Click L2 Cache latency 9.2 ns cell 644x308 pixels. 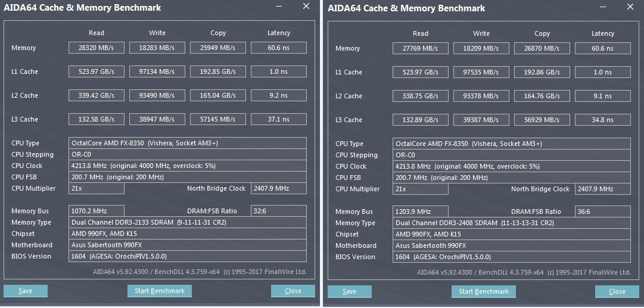point(279,95)
